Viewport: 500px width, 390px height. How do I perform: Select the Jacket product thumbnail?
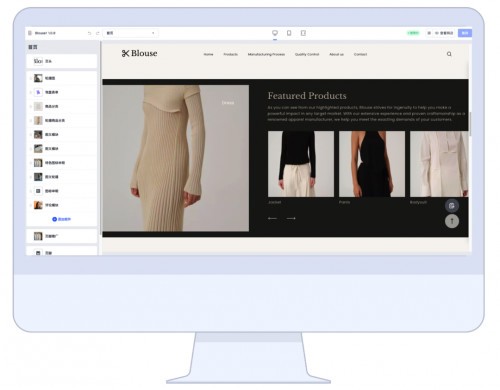[x=301, y=164]
